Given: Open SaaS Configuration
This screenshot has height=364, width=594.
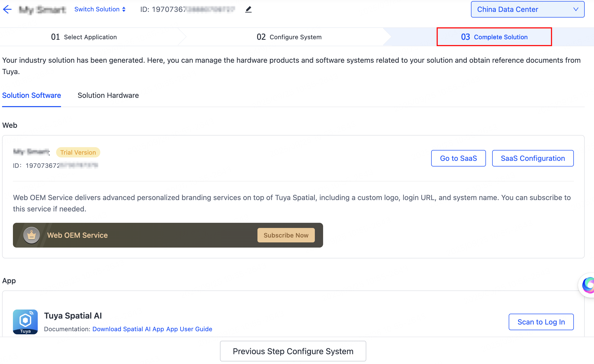Looking at the screenshot, I should [532, 158].
